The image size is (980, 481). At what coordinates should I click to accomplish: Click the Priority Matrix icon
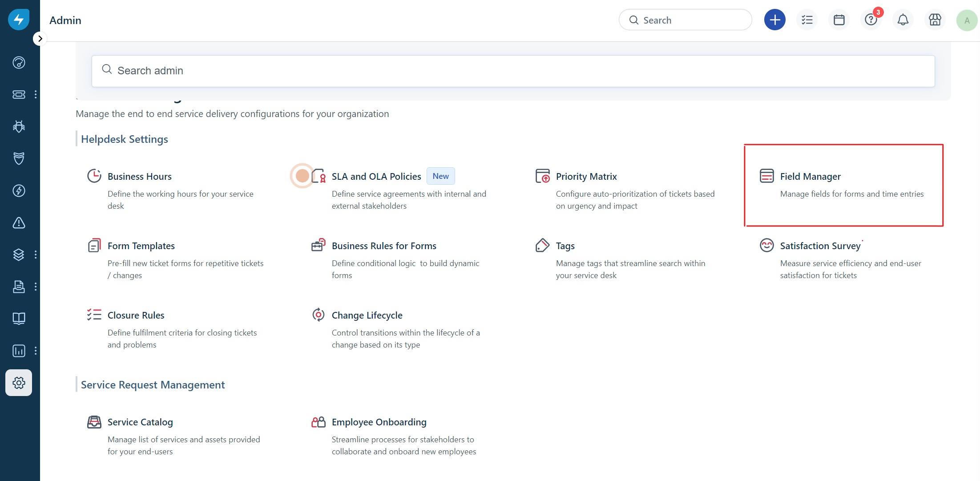(x=543, y=176)
